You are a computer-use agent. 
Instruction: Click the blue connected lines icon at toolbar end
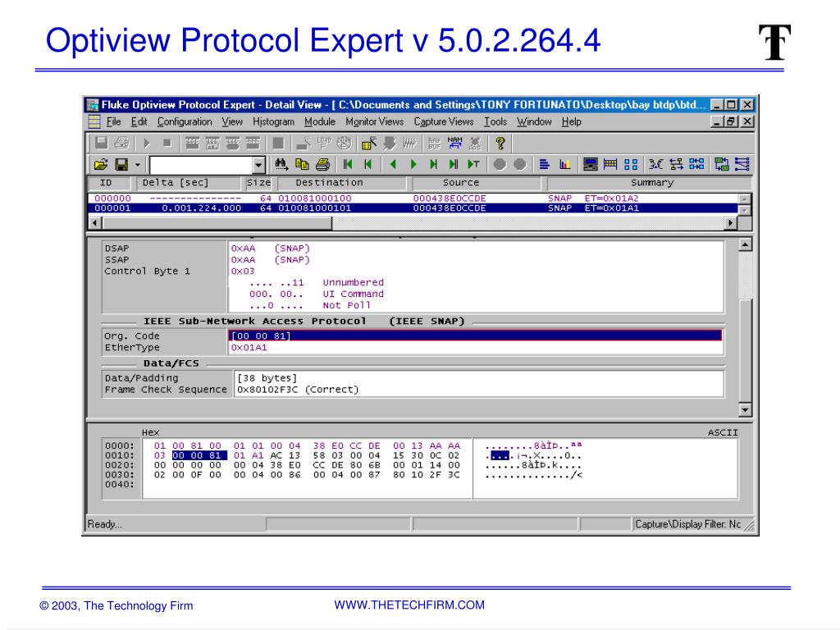[742, 164]
